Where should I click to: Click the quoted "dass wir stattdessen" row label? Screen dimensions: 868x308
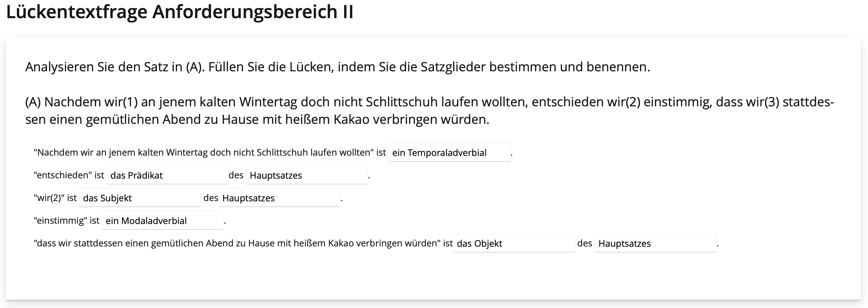pos(243,243)
